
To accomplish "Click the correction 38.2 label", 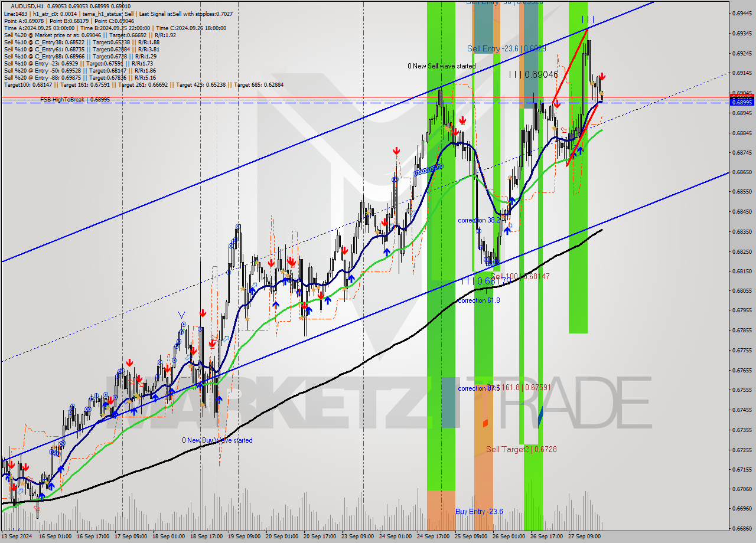I will [x=479, y=220].
